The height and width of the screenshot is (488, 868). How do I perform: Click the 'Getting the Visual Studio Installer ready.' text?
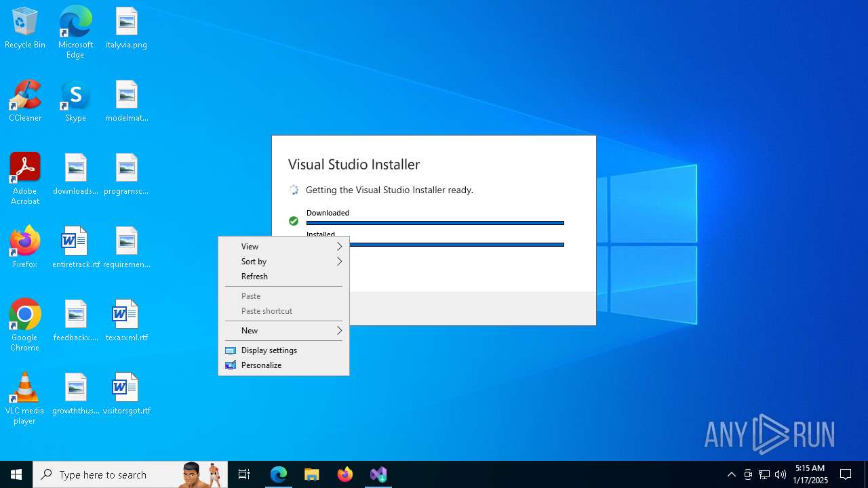coord(389,190)
